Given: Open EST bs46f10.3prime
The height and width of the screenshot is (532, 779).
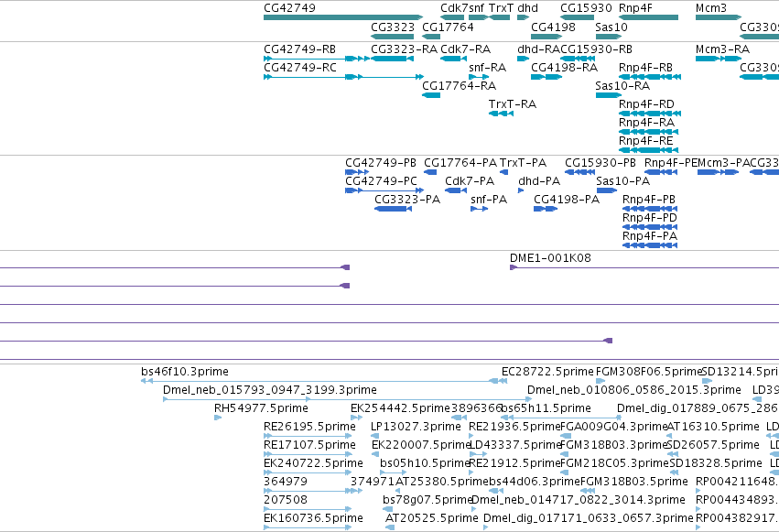Looking at the screenshot, I should [x=185, y=372].
